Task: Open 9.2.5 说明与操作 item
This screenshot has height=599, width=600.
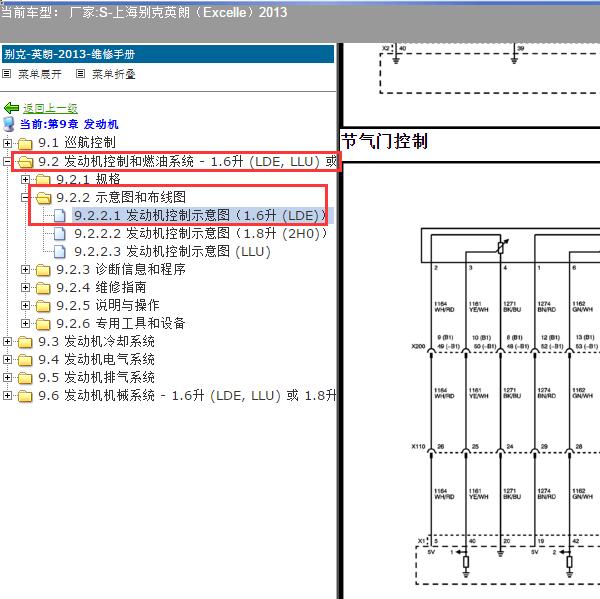Action: click(108, 305)
